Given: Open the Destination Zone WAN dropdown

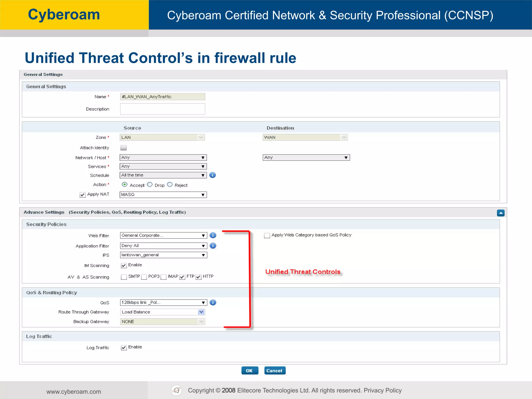Looking at the screenshot, I should click(x=305, y=137).
